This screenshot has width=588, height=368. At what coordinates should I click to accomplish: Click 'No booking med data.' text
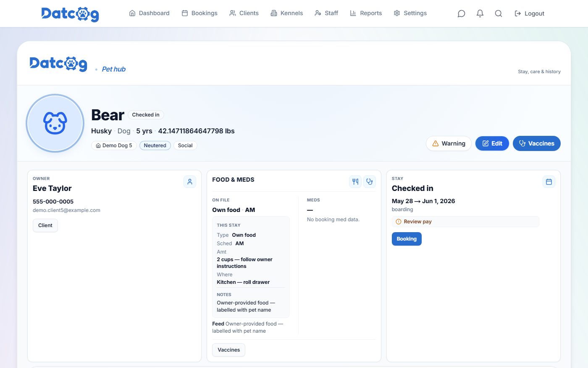333,220
